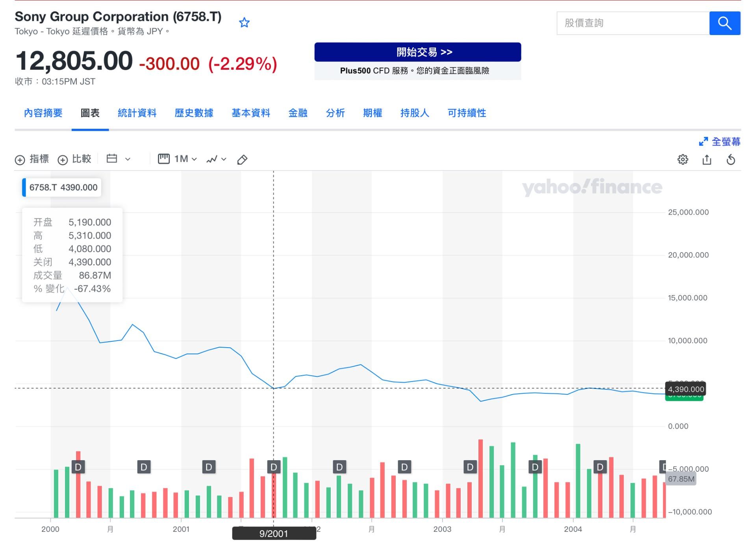The width and height of the screenshot is (756, 548).
Task: Add Sony to watchlist with star icon
Action: pyautogui.click(x=244, y=23)
